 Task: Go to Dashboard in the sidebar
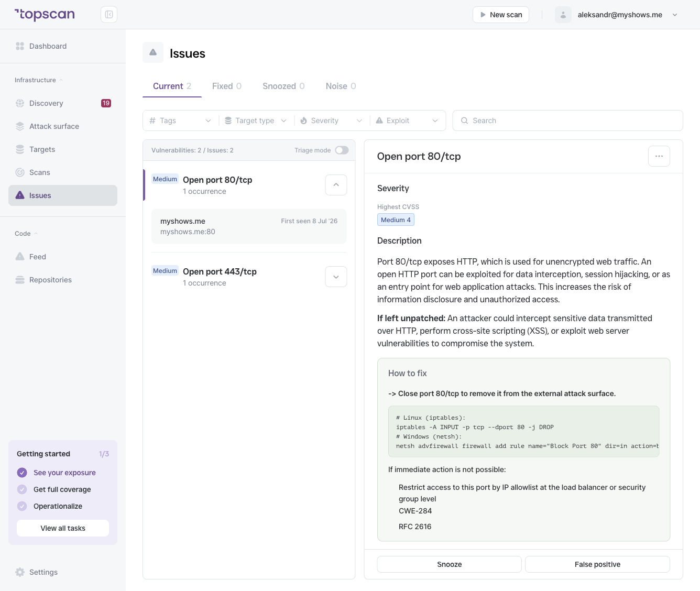coord(63,46)
